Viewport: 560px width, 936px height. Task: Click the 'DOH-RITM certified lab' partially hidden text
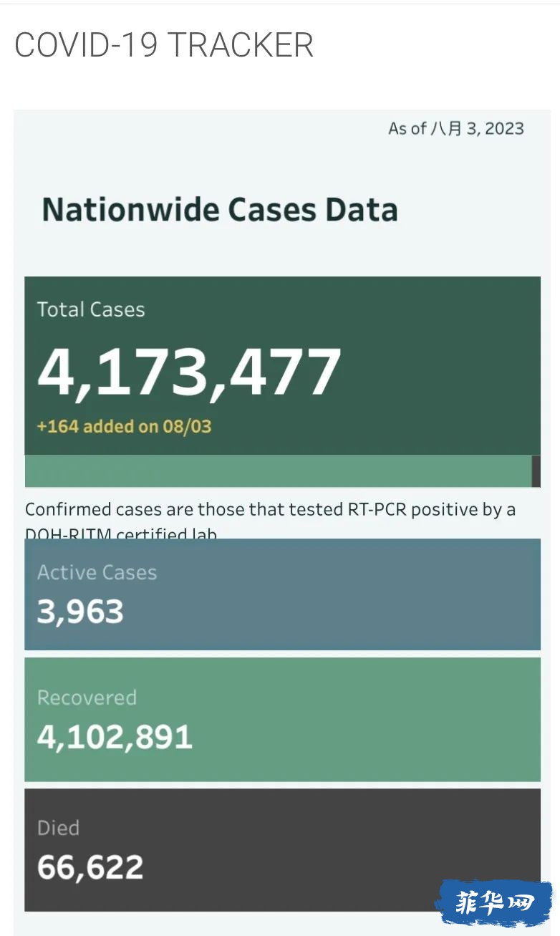[x=121, y=534]
